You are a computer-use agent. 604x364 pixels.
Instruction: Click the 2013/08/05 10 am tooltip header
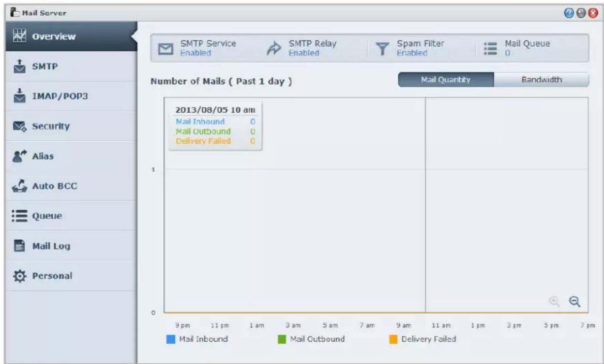tap(215, 110)
